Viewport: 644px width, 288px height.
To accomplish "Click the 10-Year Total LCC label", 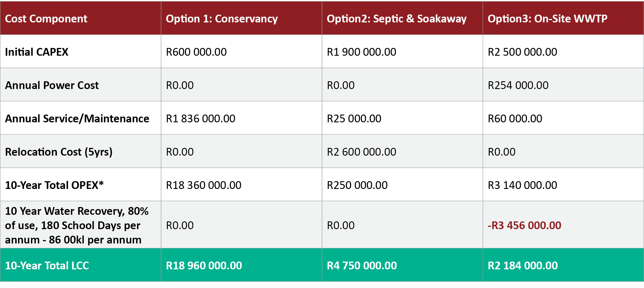I will tap(47, 266).
